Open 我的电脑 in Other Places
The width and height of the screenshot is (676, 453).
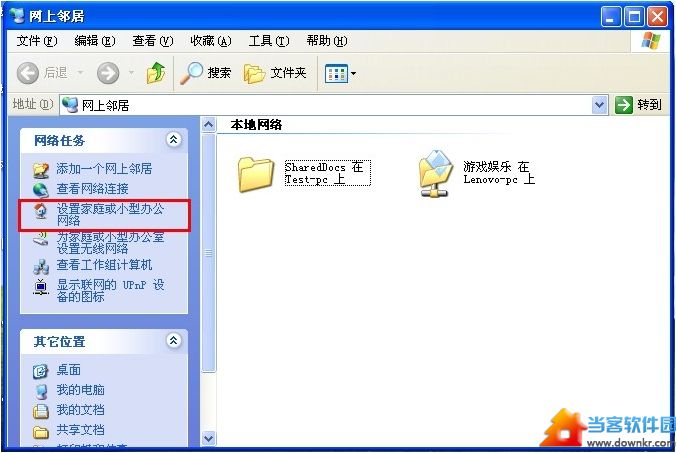(80, 390)
